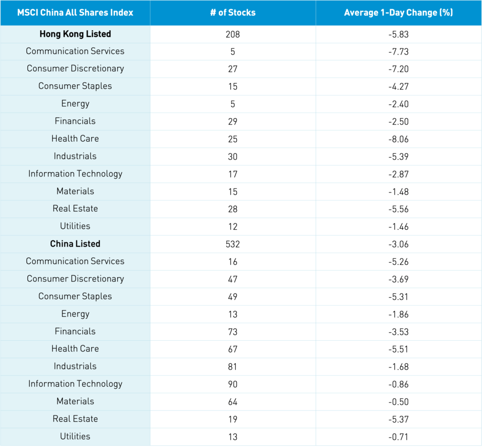Select the average change value -3.06
This screenshot has height=448, width=482.
tap(398, 244)
